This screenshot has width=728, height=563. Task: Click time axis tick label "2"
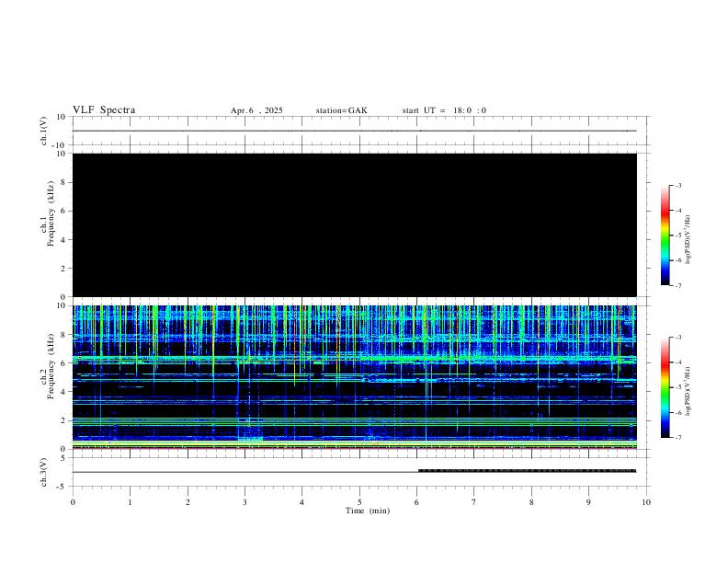188,502
